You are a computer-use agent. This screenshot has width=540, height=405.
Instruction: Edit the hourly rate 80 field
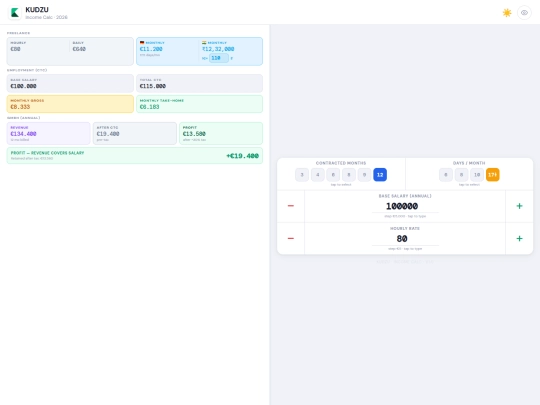[x=405, y=239]
